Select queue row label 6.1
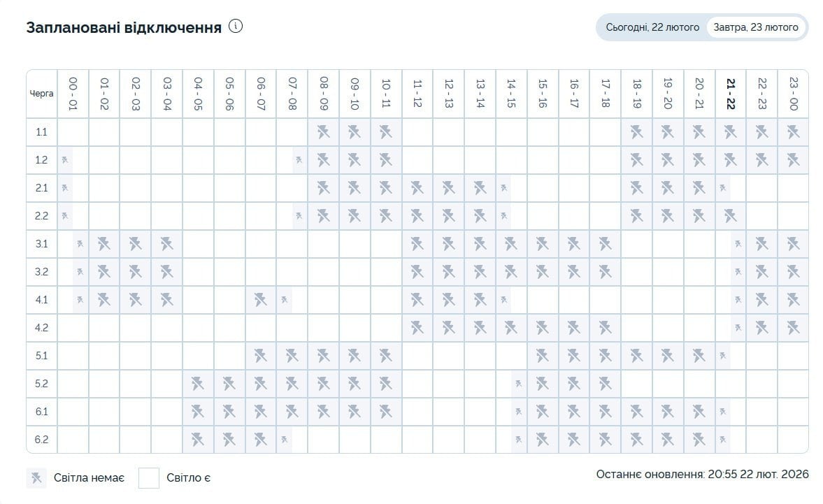The height and width of the screenshot is (504, 823). 41,412
